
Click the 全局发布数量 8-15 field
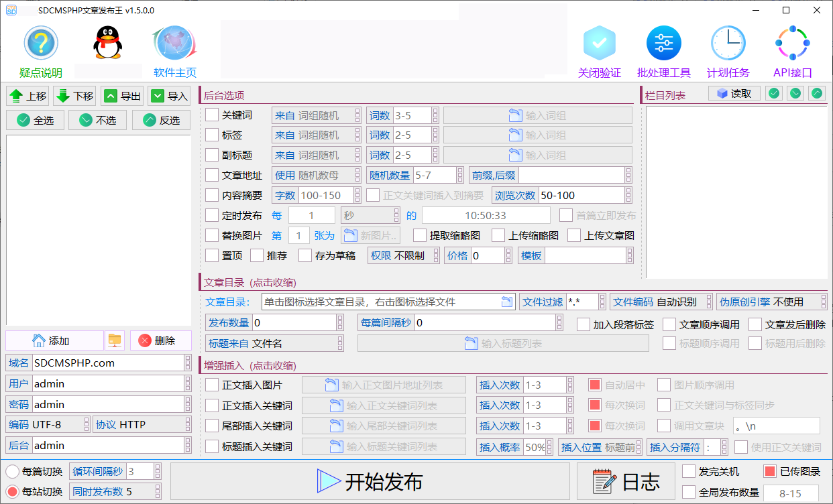point(790,493)
